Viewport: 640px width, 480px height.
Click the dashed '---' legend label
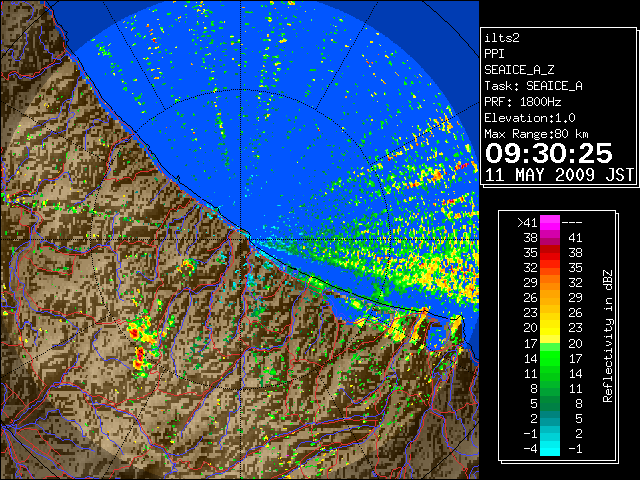pos(572,223)
